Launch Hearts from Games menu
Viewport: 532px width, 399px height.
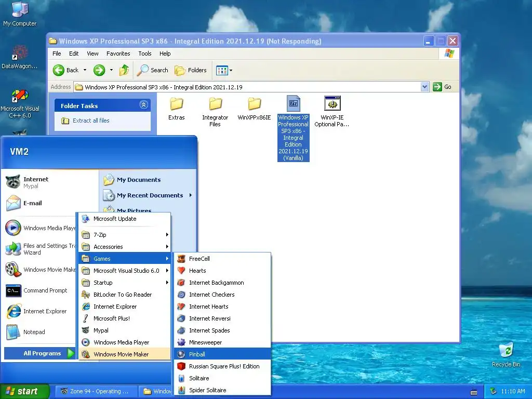point(222,270)
